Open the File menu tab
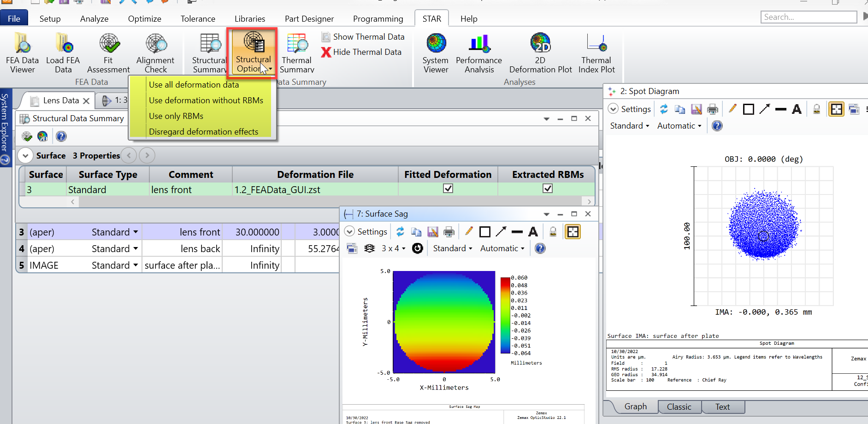 click(14, 18)
